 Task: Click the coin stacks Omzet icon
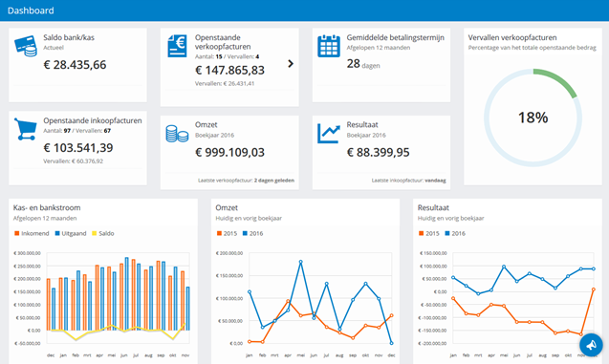pos(177,134)
